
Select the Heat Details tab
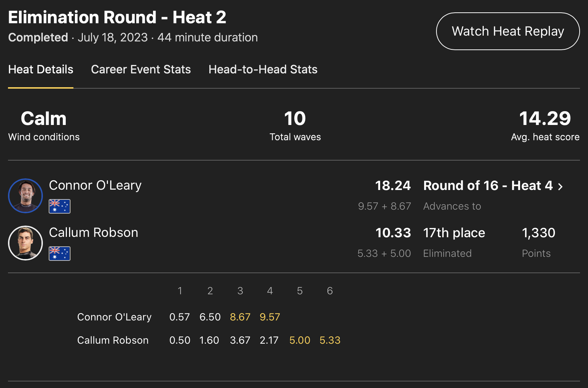tap(41, 69)
